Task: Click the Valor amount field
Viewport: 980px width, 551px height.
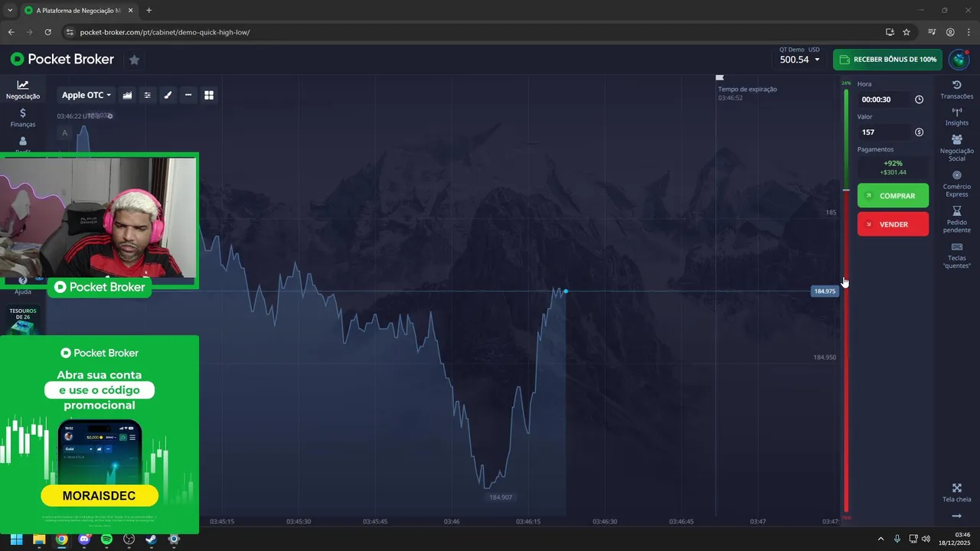Action: point(893,132)
